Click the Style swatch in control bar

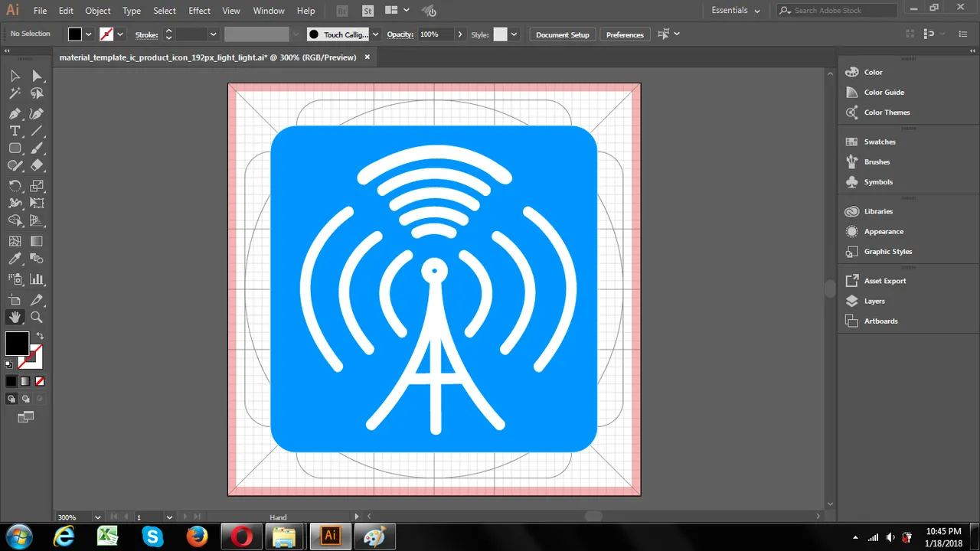click(x=500, y=34)
